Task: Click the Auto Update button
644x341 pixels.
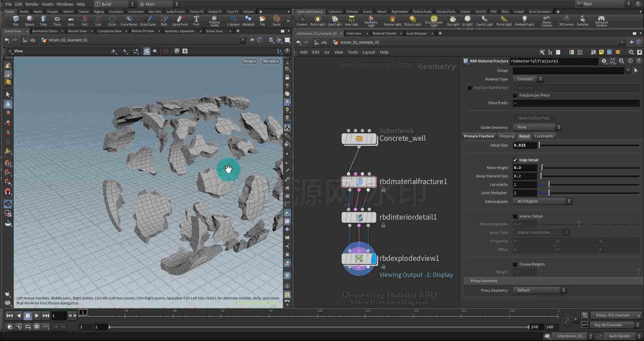Action: (x=620, y=336)
